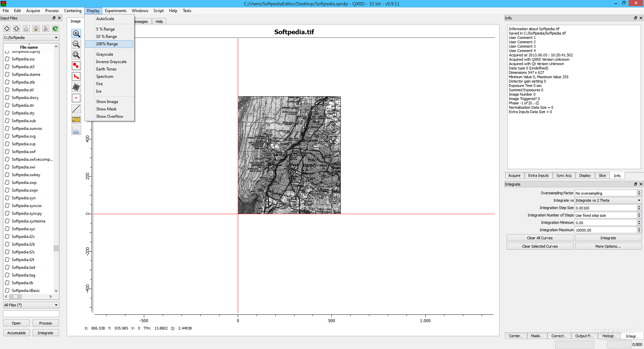Step the Integration Step Size spinner
The height and width of the screenshot is (349, 644).
pos(639,208)
